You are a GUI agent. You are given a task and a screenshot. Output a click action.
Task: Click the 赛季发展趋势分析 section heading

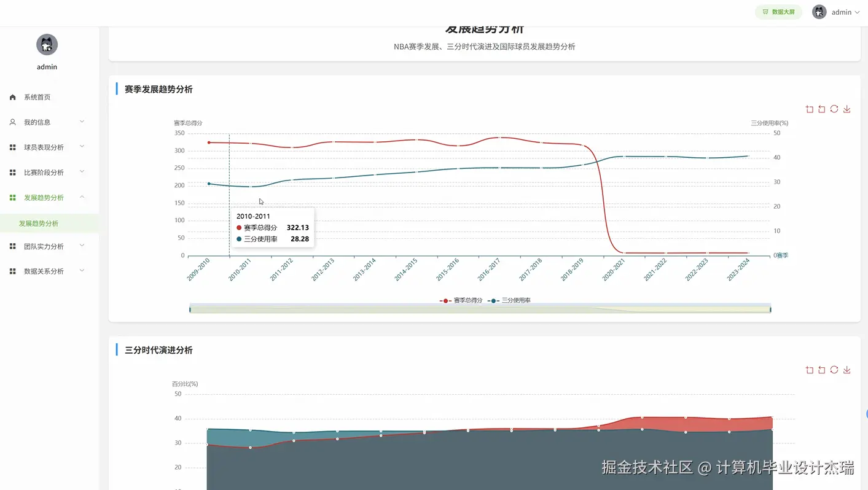(x=158, y=90)
